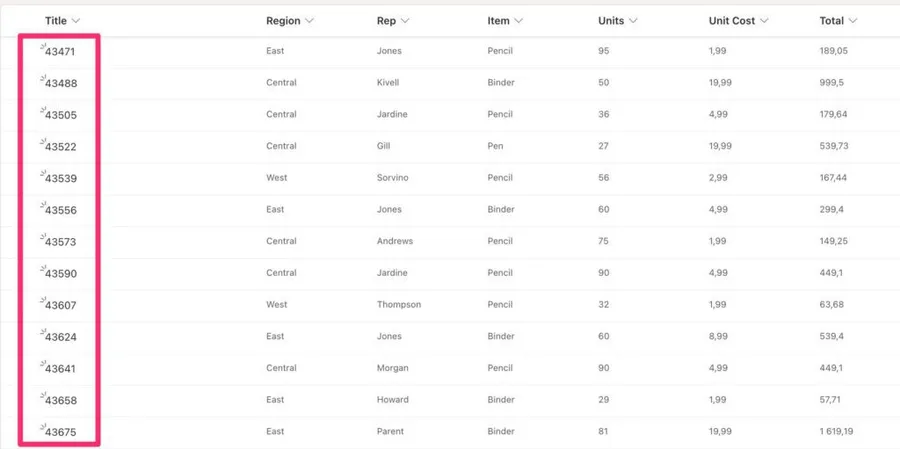900x449 pixels.
Task: Click the Sorvino rep cell
Action: click(393, 178)
